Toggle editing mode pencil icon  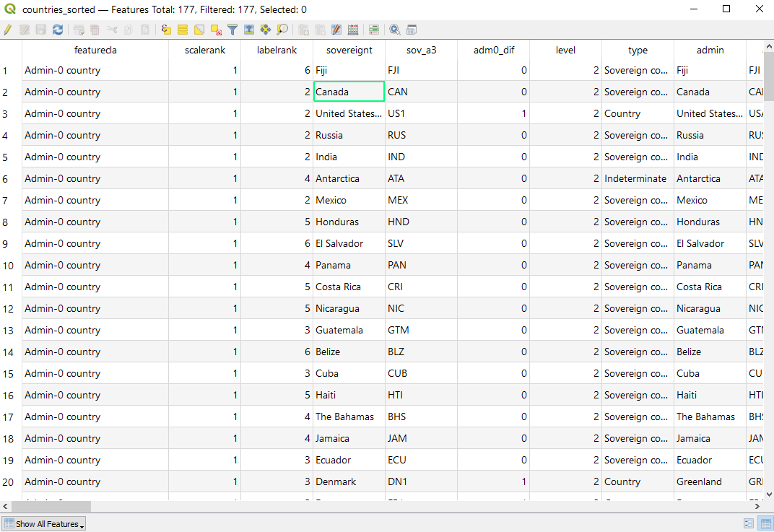[x=8, y=30]
